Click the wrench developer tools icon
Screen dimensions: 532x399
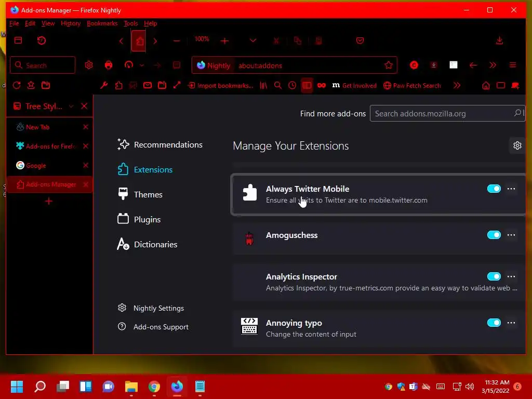[x=104, y=86]
